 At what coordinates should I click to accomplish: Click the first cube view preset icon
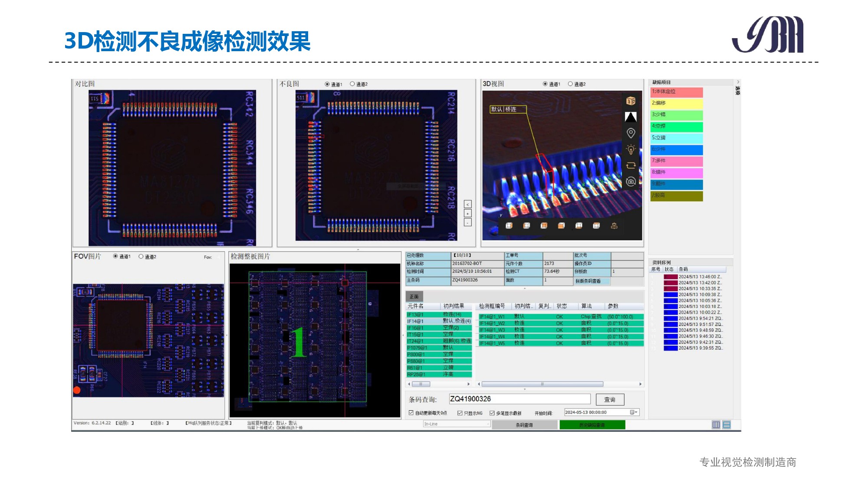click(509, 226)
